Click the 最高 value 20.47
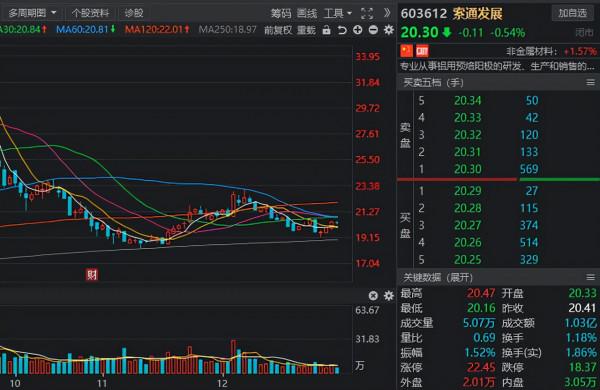The width and height of the screenshot is (600, 390). pyautogui.click(x=481, y=293)
